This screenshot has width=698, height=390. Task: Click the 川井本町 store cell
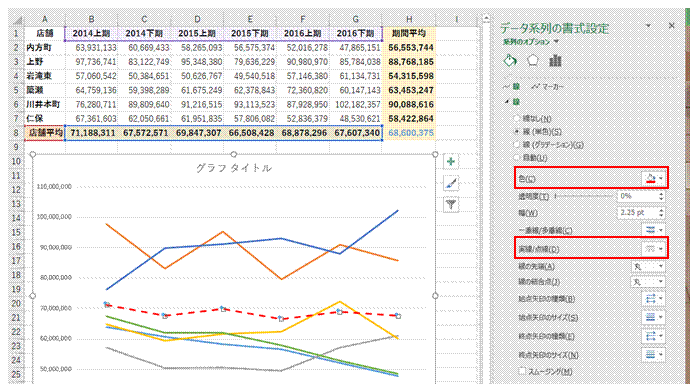click(x=45, y=104)
